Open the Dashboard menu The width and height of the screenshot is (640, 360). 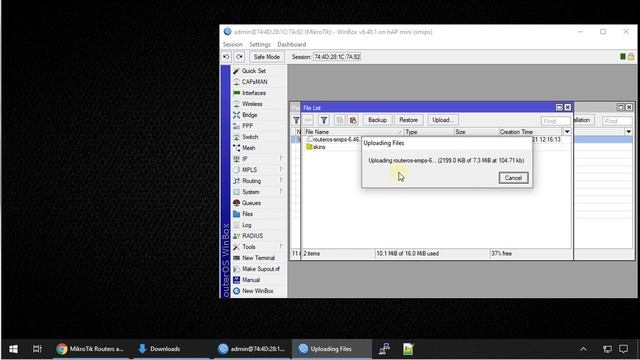291,44
